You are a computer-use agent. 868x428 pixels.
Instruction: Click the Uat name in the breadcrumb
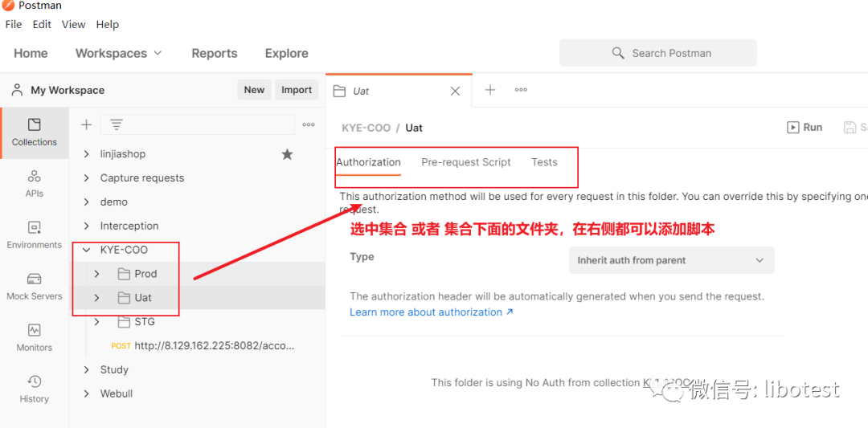(x=414, y=128)
